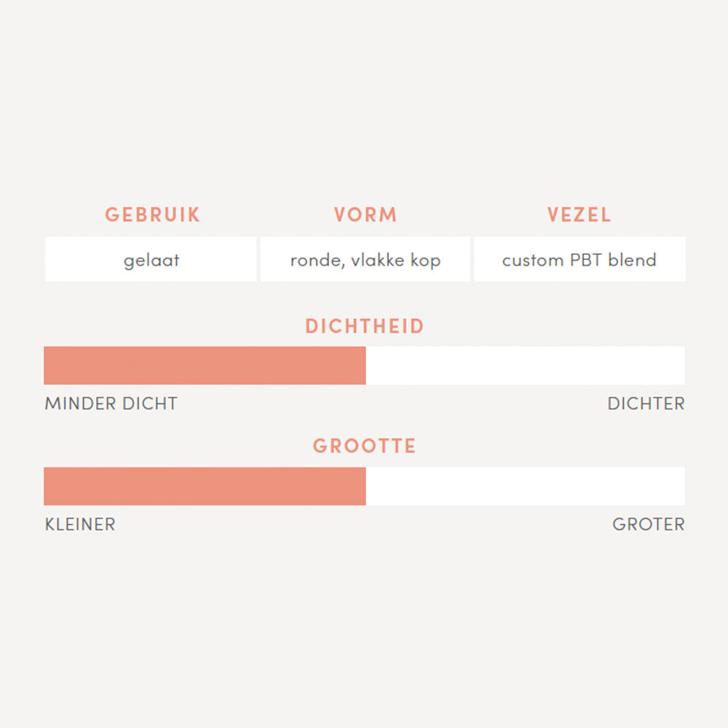Click the filled part of the Grootte bar
This screenshot has height=728, width=728.
(205, 486)
